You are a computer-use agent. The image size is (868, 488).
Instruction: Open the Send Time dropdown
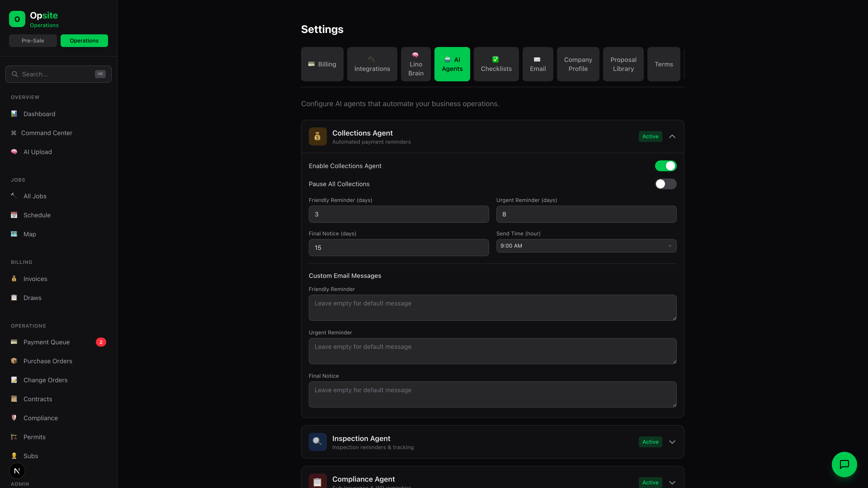586,246
